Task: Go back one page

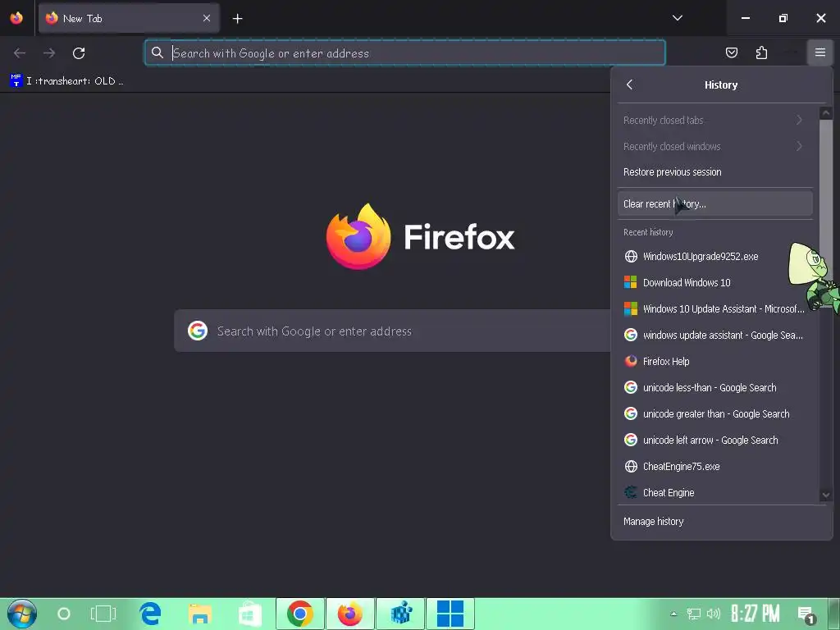Action: click(20, 53)
